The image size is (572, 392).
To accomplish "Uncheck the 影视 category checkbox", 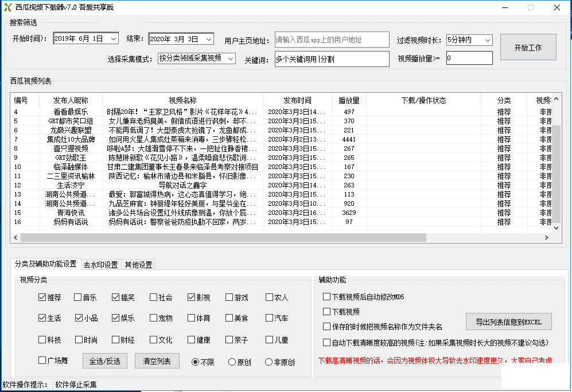I will pos(191,297).
